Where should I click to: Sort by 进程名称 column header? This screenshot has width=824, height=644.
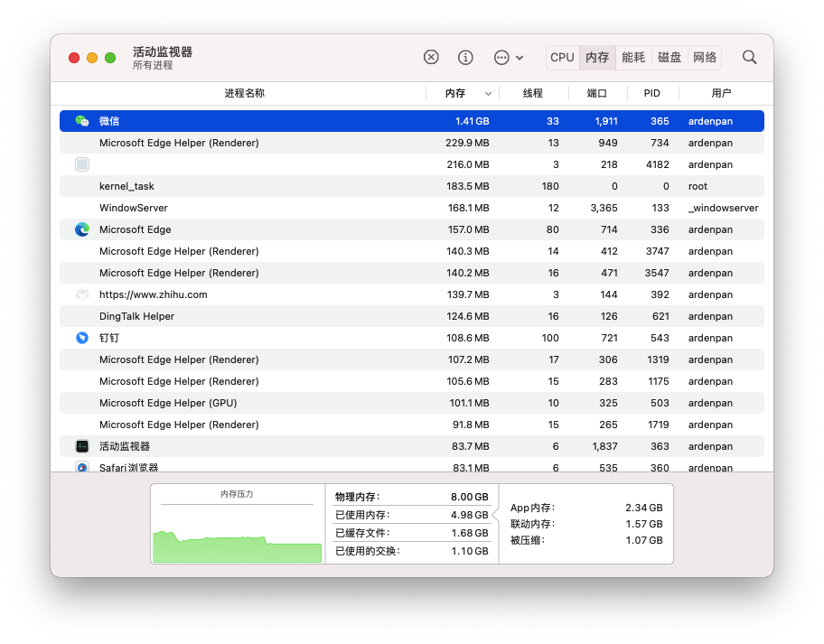pos(244,93)
